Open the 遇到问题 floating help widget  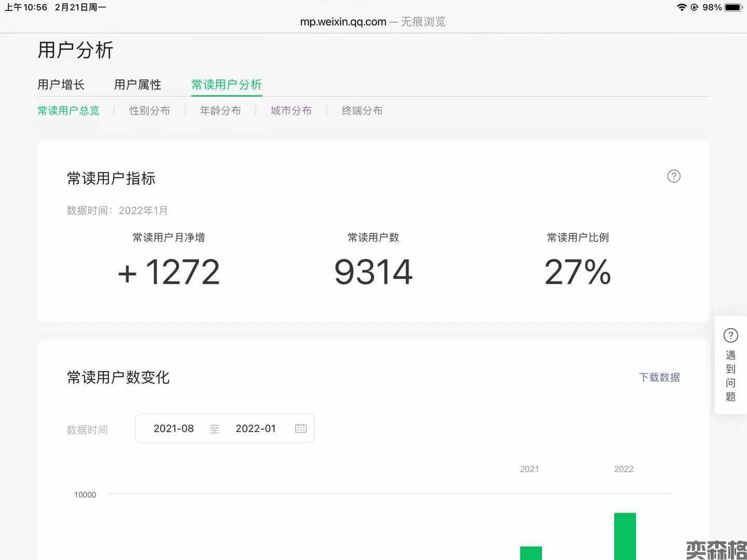(x=730, y=365)
